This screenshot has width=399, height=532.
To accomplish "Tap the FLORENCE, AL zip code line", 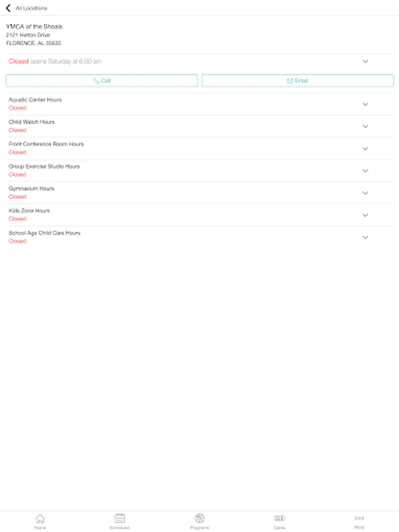I will tap(34, 43).
